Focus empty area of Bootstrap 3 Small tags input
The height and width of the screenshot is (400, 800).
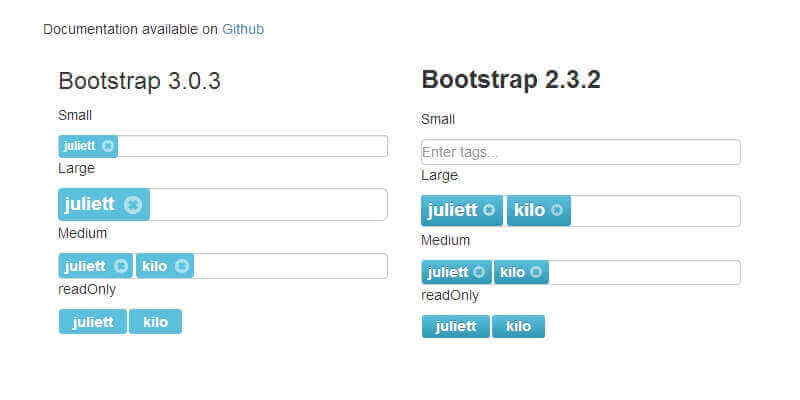click(250, 146)
